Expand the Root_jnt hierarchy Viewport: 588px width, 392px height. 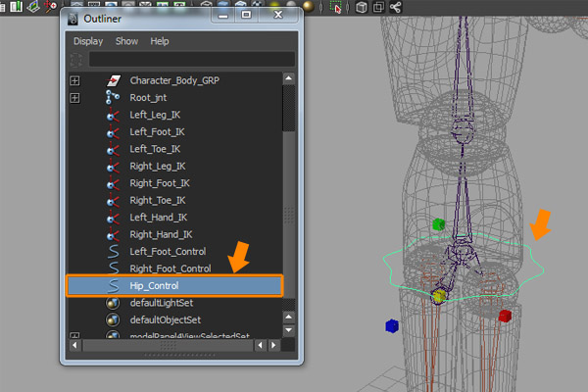click(74, 97)
